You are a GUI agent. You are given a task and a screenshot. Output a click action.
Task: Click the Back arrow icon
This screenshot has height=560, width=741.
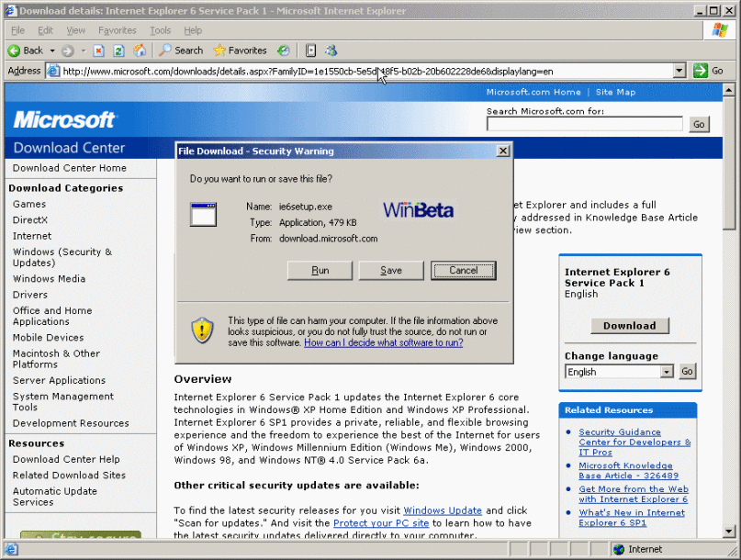15,50
